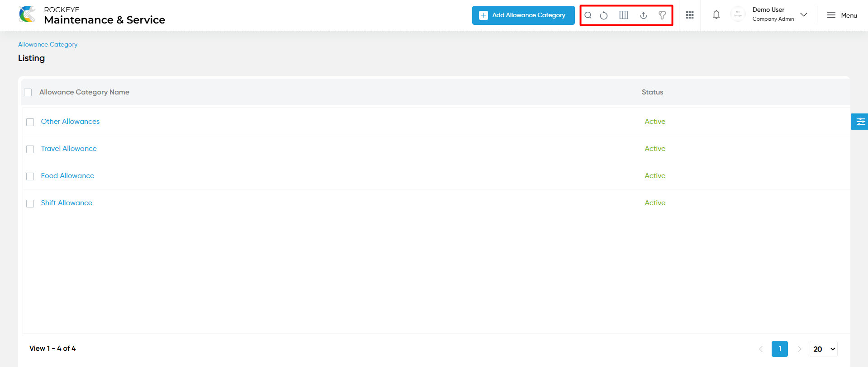This screenshot has height=367, width=868.
Task: Open the column chooser icon
Action: click(x=624, y=15)
